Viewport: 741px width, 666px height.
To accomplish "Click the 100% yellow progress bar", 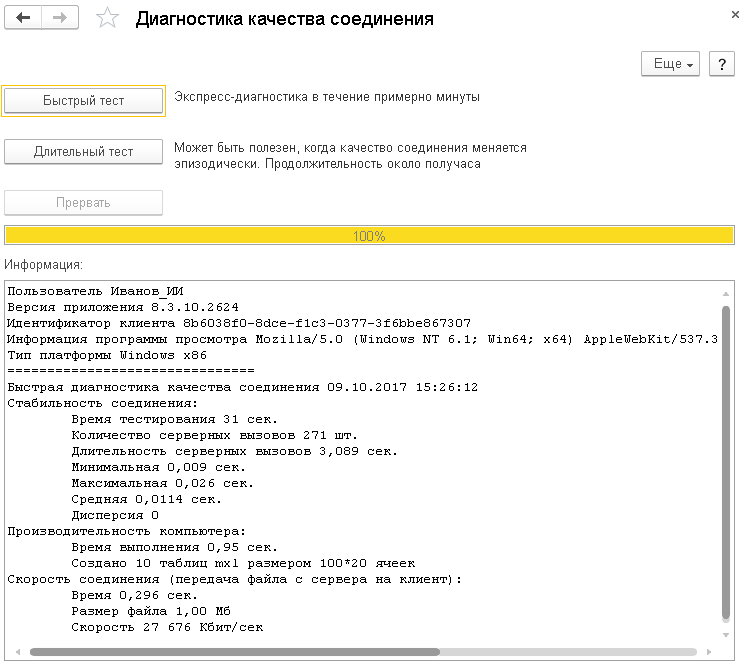I will pos(369,236).
